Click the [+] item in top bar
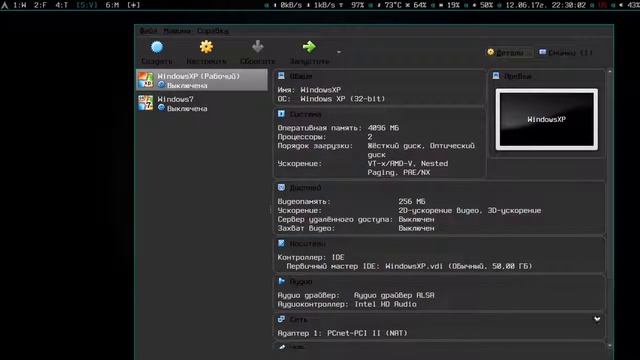 coord(133,5)
